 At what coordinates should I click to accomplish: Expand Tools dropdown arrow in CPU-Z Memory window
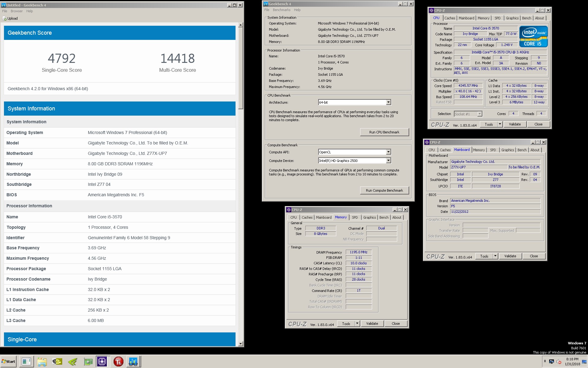[357, 324]
